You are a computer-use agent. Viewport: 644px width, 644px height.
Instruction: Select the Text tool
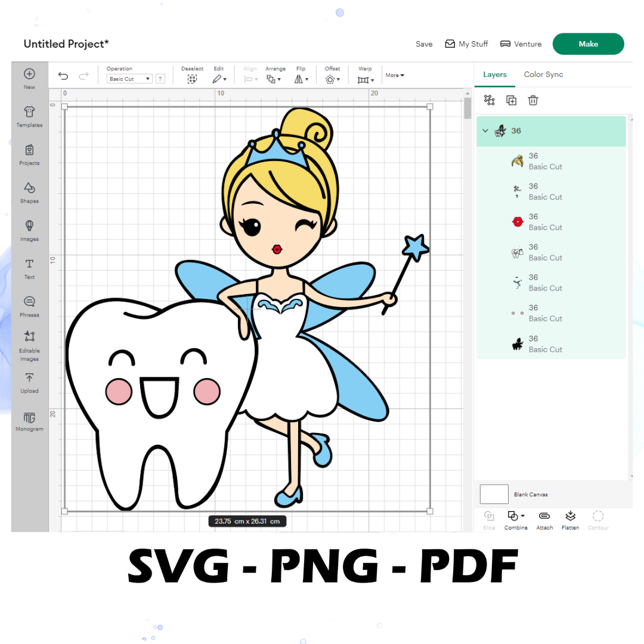point(29,268)
